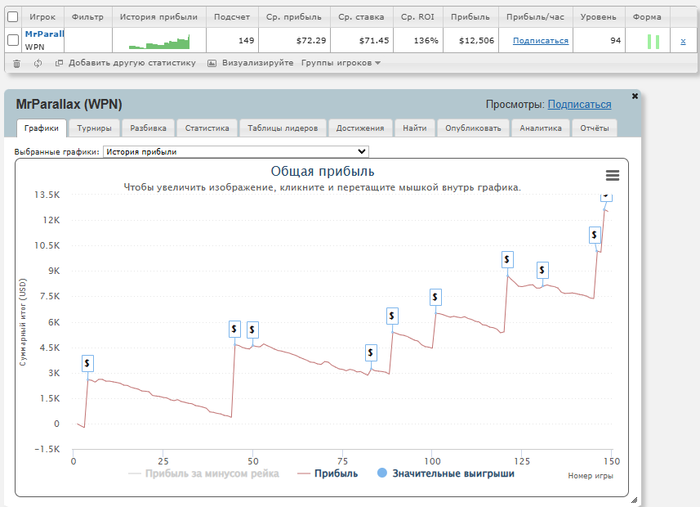Toggle 'Прибыль' legend series line
The width and height of the screenshot is (700, 507).
(x=329, y=473)
